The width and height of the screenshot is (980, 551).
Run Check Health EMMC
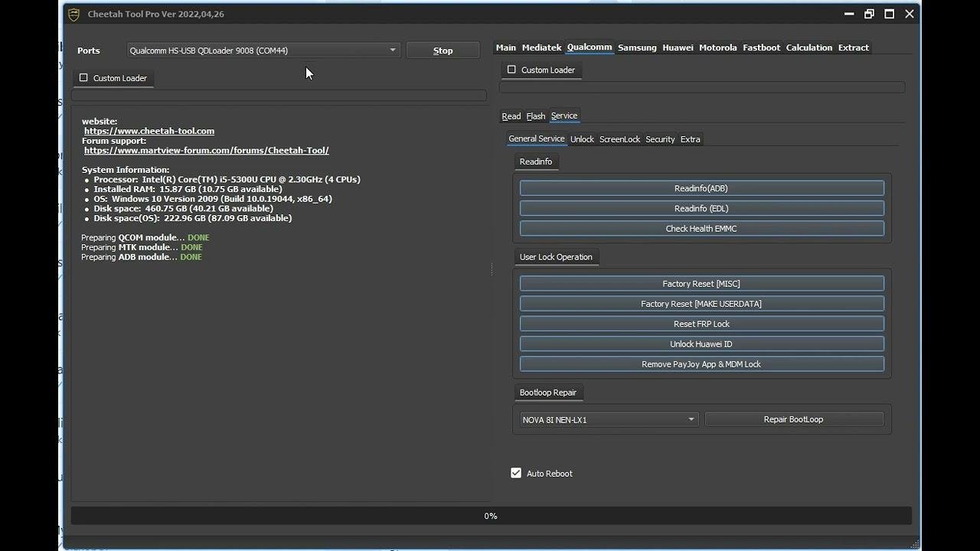[701, 228]
